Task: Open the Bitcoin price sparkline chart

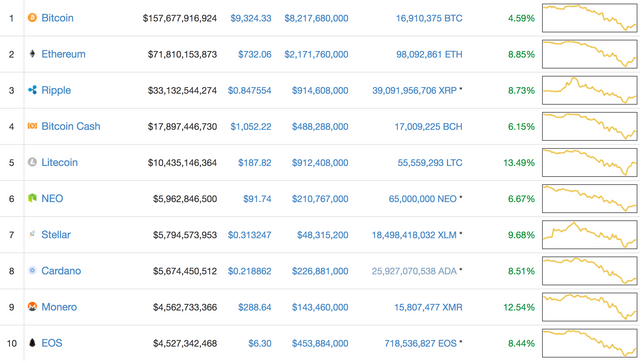Action: [x=589, y=18]
